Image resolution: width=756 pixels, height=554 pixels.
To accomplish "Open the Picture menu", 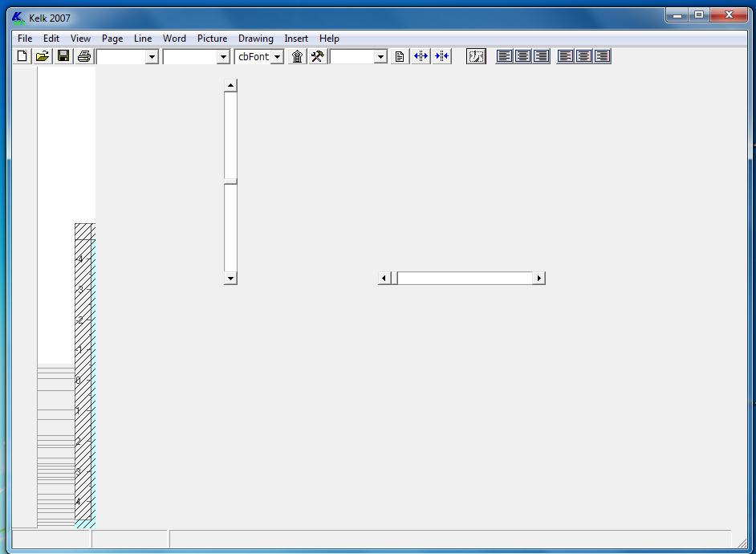I will click(212, 39).
